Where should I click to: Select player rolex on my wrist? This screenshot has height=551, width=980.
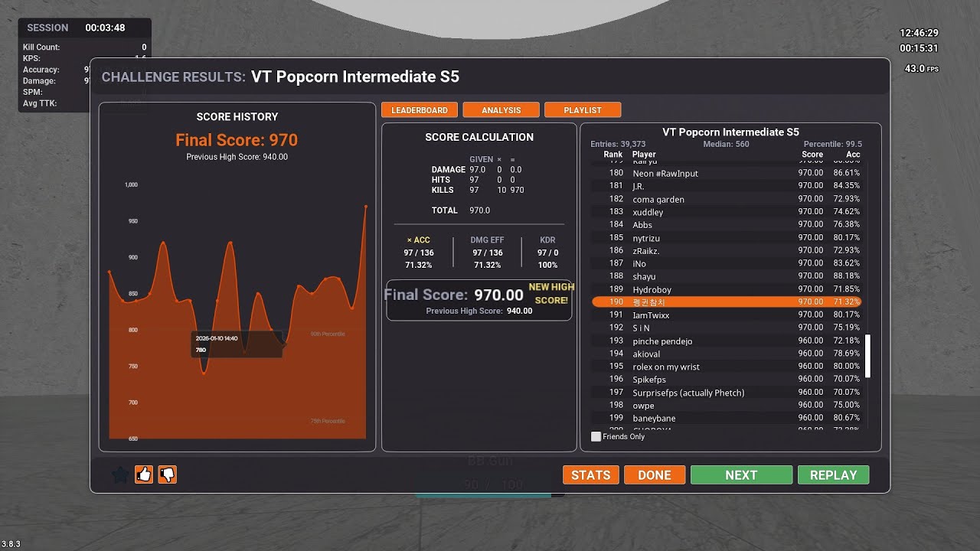(x=727, y=367)
